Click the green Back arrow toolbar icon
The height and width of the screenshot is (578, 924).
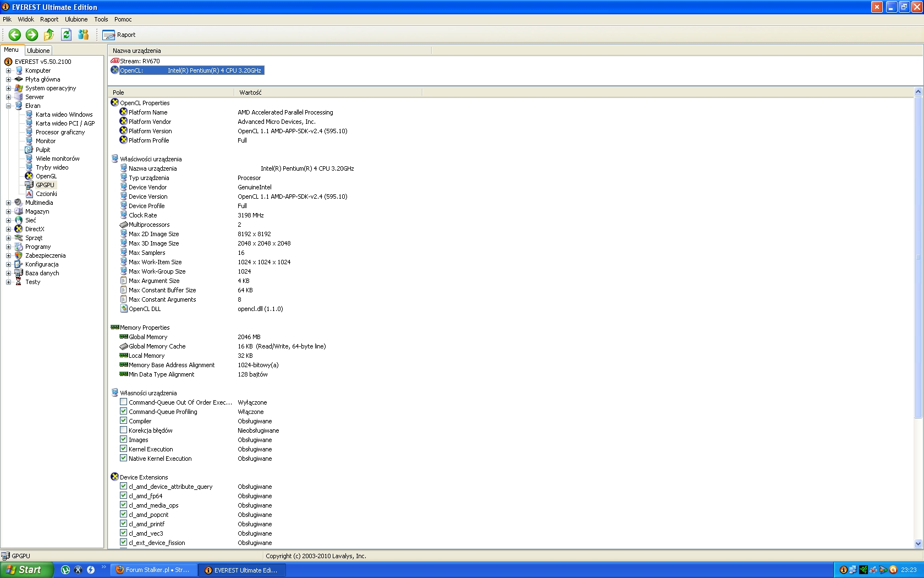(15, 35)
